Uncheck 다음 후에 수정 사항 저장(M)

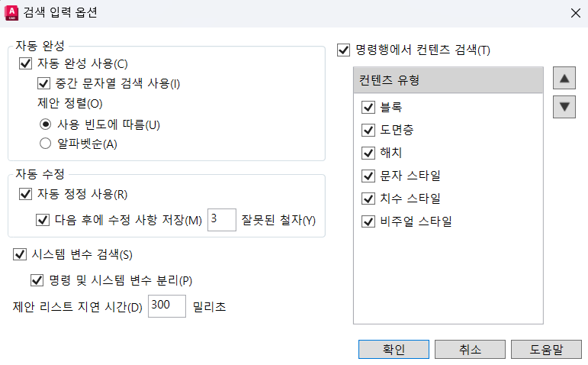pyautogui.click(x=43, y=220)
